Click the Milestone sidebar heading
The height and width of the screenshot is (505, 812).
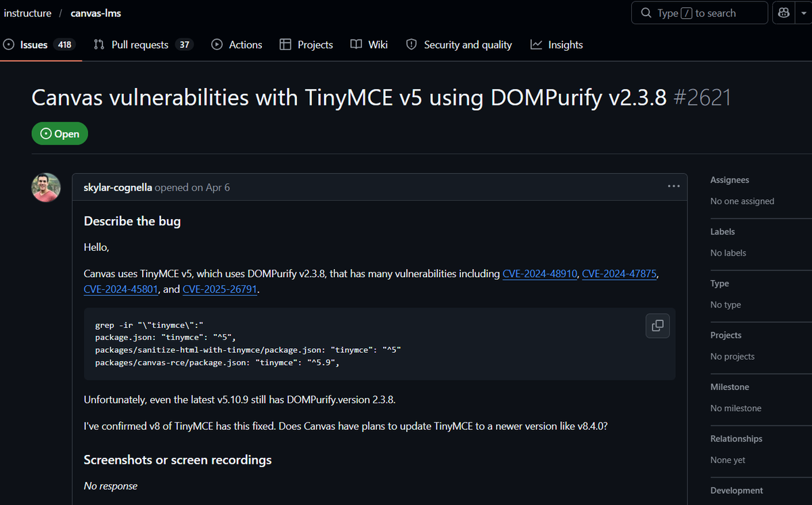coord(729,387)
